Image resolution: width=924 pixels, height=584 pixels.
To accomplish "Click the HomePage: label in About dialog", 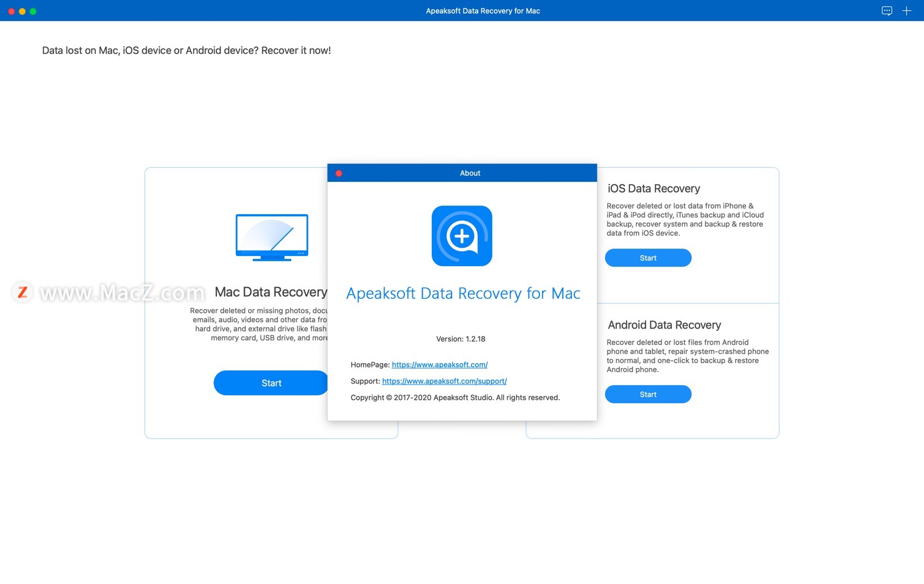I will click(x=370, y=365).
